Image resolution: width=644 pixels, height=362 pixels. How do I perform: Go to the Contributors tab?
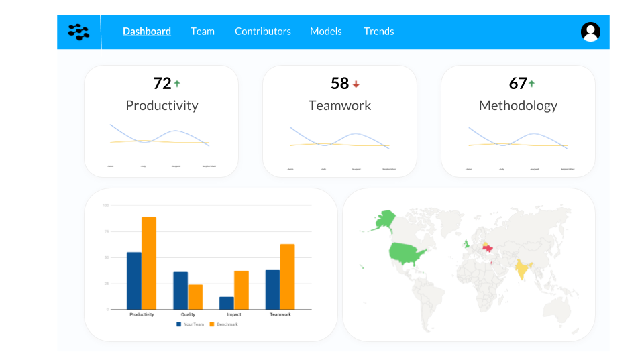tap(263, 32)
